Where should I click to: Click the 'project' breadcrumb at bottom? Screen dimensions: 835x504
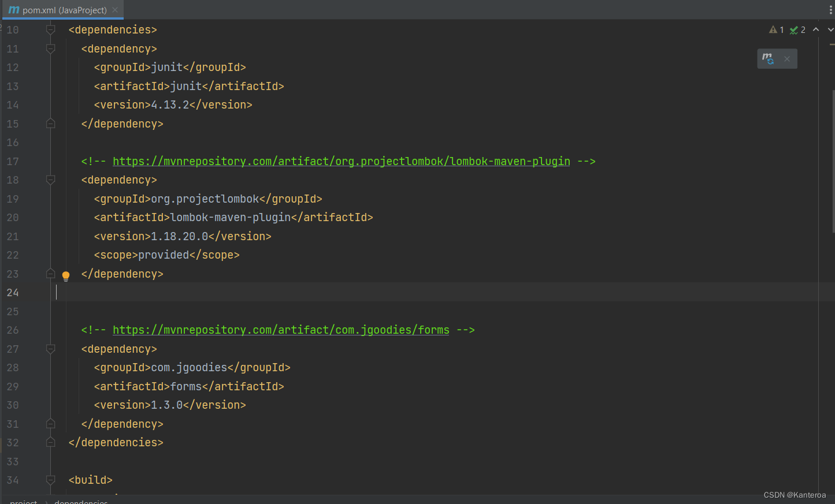click(24, 501)
